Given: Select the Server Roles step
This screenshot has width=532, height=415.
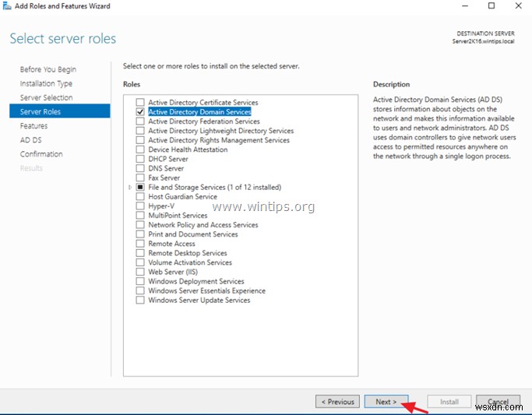Looking at the screenshot, I should pos(60,111).
